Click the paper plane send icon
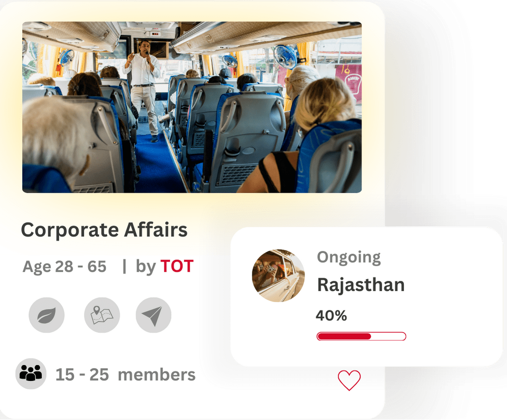The width and height of the screenshot is (507, 420). [153, 315]
